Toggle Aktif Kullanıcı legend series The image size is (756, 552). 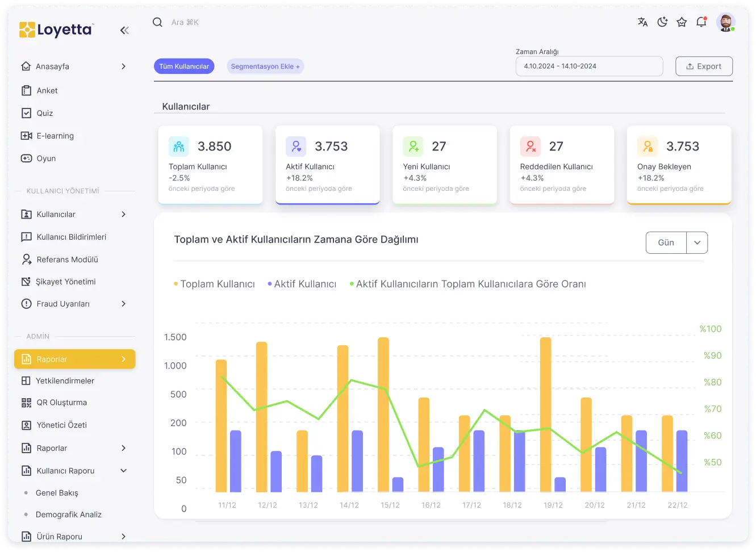302,284
